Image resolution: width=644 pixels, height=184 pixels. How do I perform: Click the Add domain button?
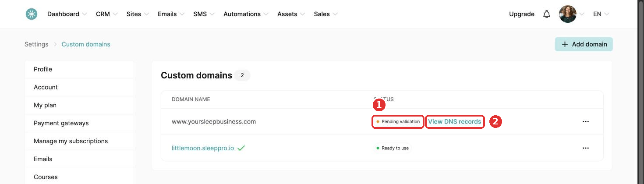[x=584, y=44]
